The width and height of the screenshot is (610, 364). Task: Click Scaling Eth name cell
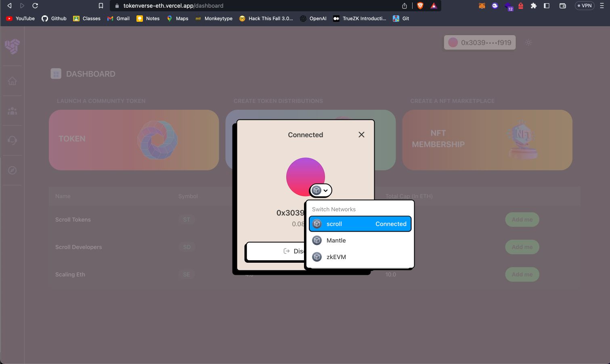coord(70,274)
